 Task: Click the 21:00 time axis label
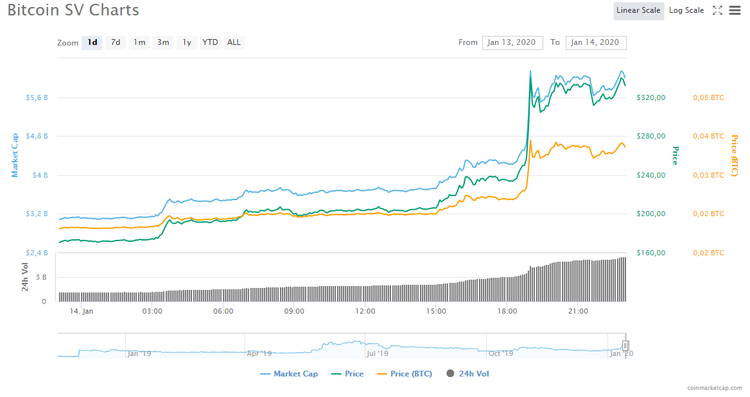pos(578,311)
